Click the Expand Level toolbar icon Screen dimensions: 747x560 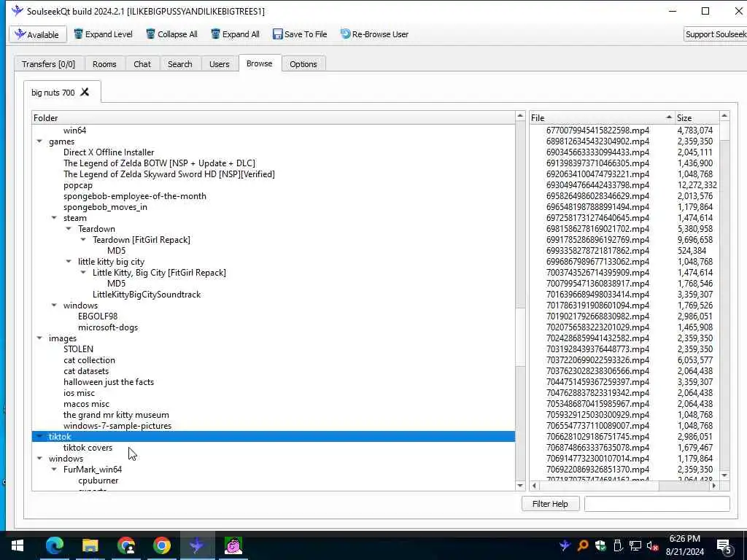(x=78, y=34)
